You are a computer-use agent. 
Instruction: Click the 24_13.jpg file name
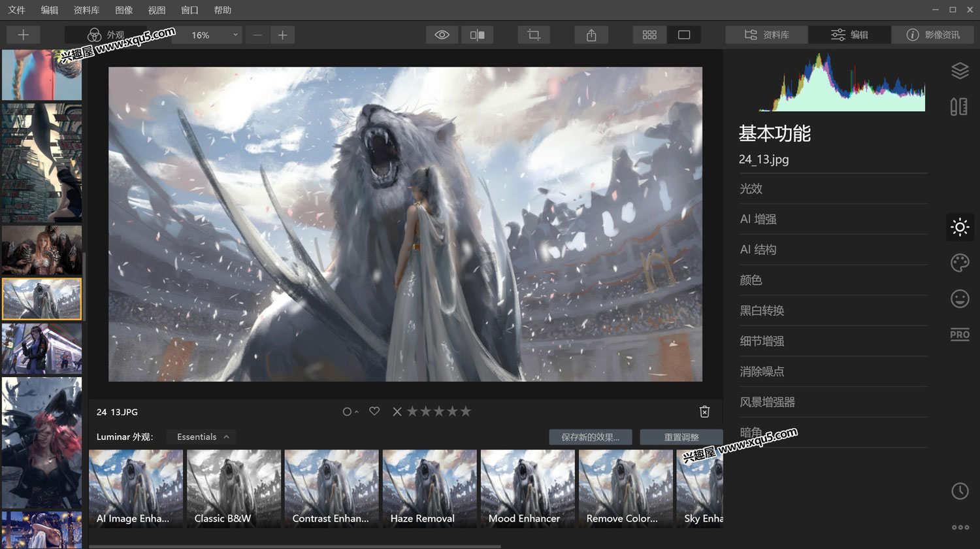pos(764,159)
